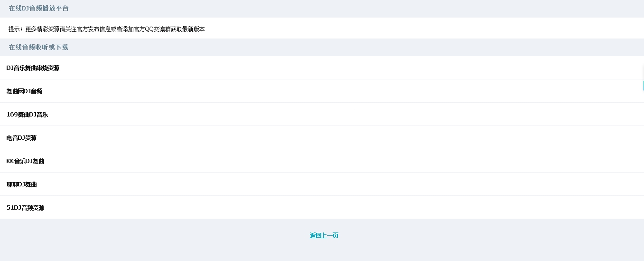Click the cyan tab on the right edge

coord(643,86)
